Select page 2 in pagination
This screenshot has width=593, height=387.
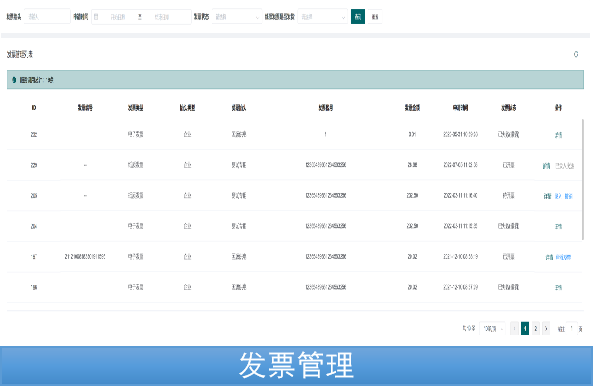pyautogui.click(x=536, y=328)
